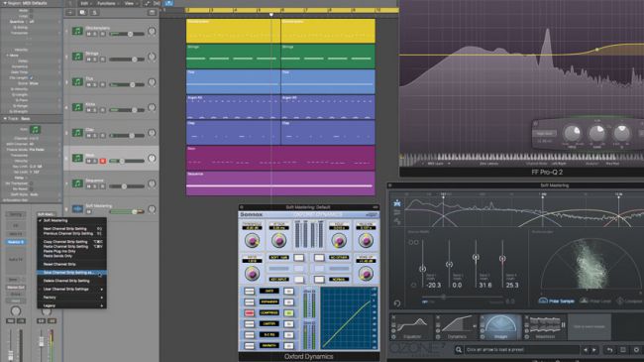Image resolution: width=644 pixels, height=362 pixels.
Task: Expand the Factory submenu
Action: tap(71, 298)
